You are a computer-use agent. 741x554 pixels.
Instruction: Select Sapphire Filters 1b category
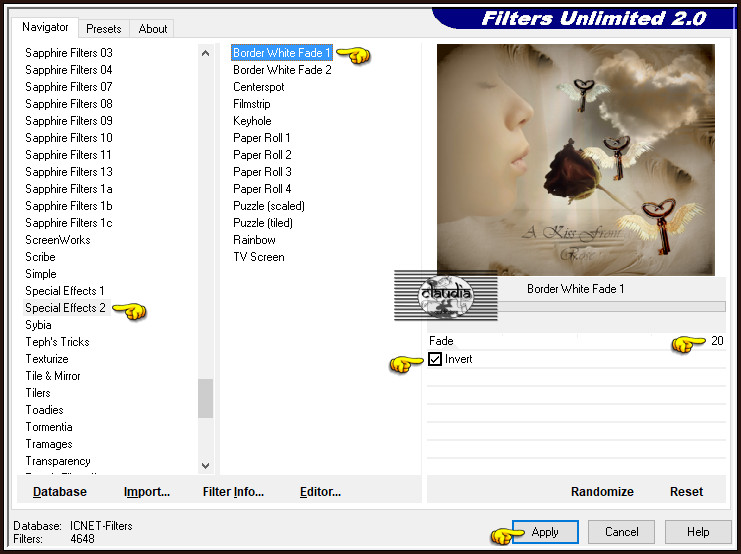tap(69, 206)
